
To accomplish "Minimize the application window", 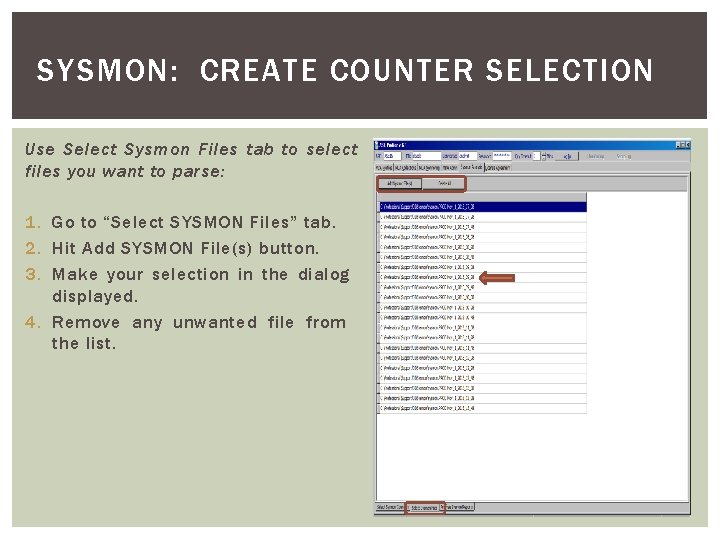I will (678, 145).
